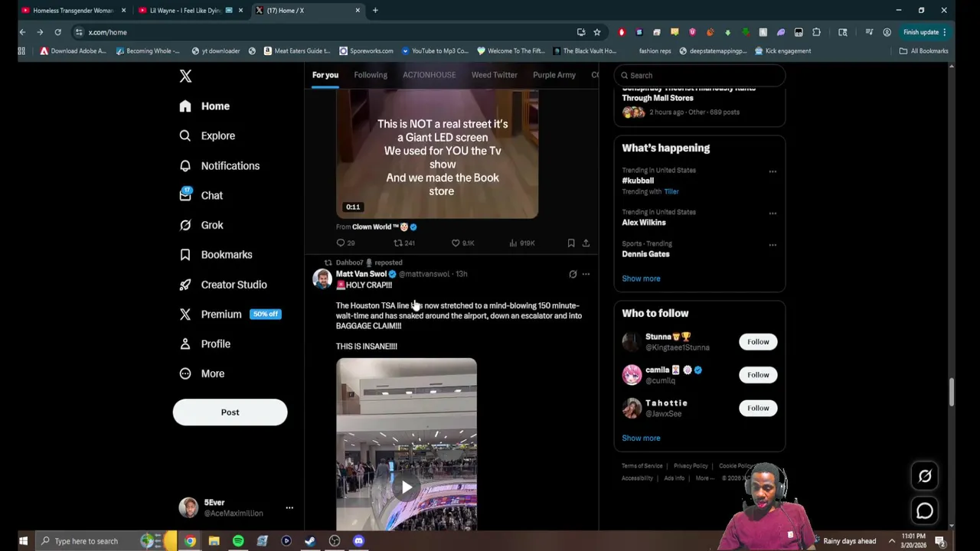Screen dimensions: 980x551
Task: Open Profile from the sidebar
Action: tap(204, 344)
